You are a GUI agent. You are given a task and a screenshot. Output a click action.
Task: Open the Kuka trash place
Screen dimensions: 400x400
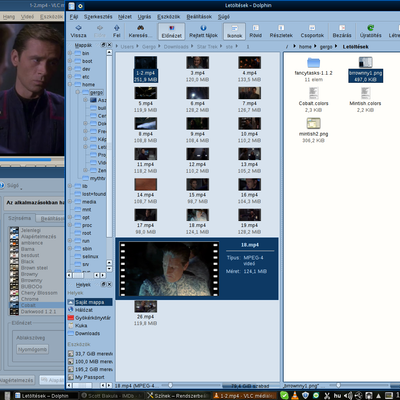pyautogui.click(x=81, y=326)
